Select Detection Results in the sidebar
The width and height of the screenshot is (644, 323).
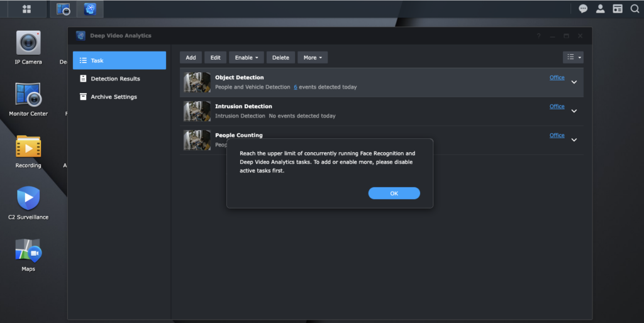(115, 79)
